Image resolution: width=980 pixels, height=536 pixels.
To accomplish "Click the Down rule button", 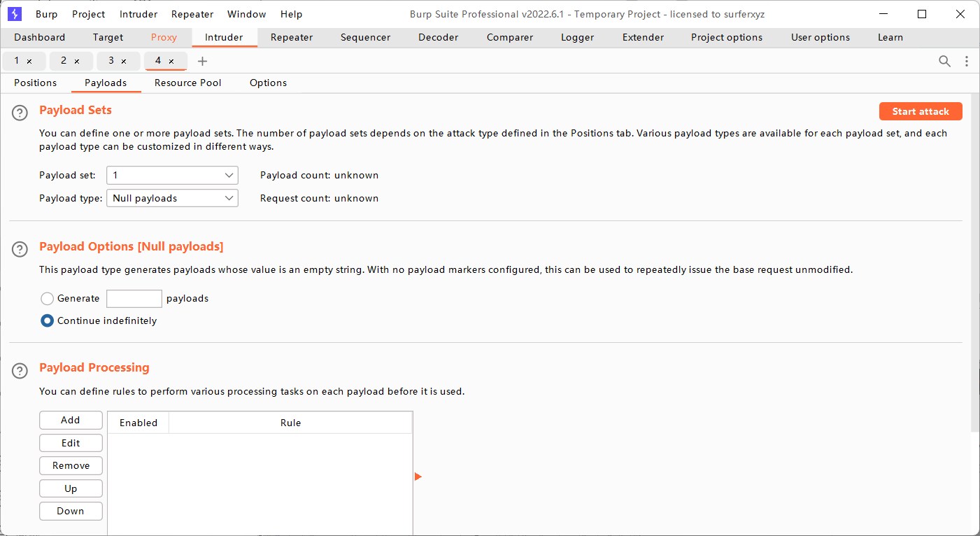I will pyautogui.click(x=71, y=511).
